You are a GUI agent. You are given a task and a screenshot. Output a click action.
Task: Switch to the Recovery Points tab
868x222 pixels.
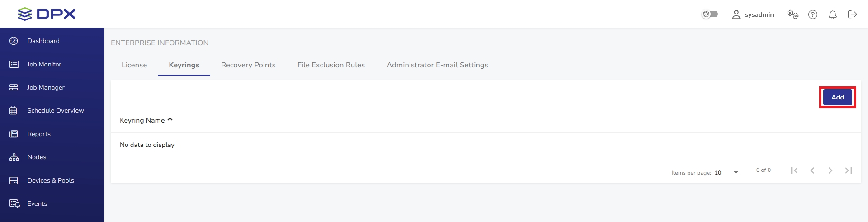[248, 65]
